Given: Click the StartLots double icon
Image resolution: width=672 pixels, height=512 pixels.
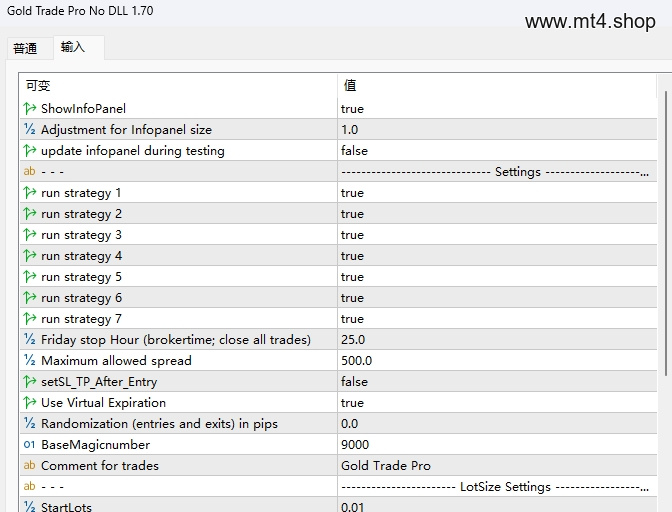Looking at the screenshot, I should [x=30, y=506].
